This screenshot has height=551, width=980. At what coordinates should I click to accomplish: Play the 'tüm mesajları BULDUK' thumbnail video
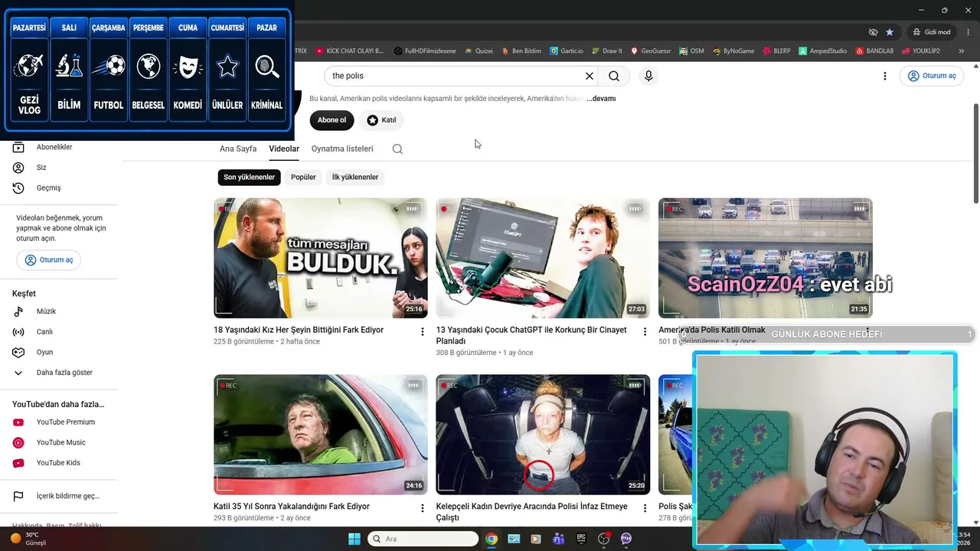321,258
